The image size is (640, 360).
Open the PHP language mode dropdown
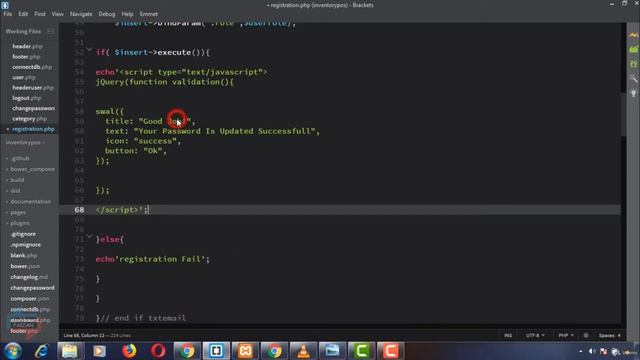[566, 336]
